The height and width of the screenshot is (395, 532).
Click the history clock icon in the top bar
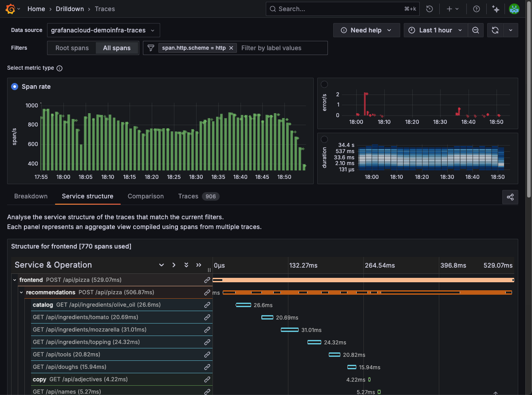tap(429, 9)
